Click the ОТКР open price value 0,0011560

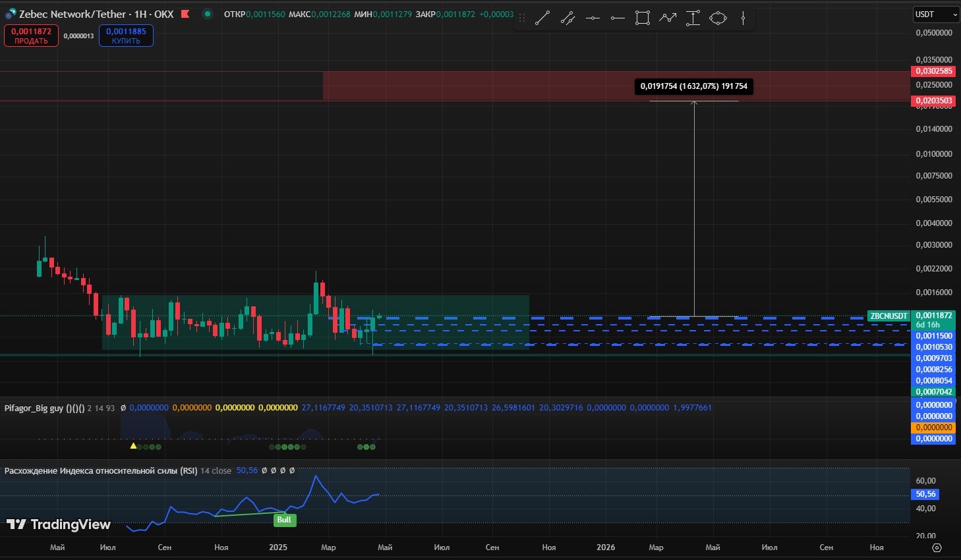266,14
